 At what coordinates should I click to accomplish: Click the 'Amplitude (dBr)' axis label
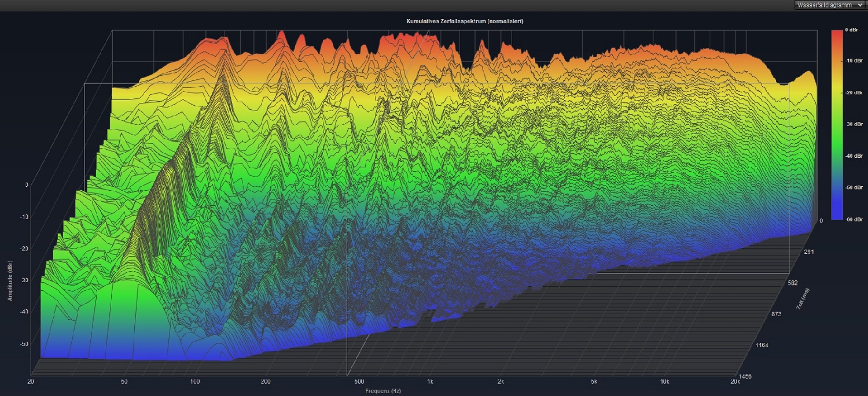click(x=10, y=280)
